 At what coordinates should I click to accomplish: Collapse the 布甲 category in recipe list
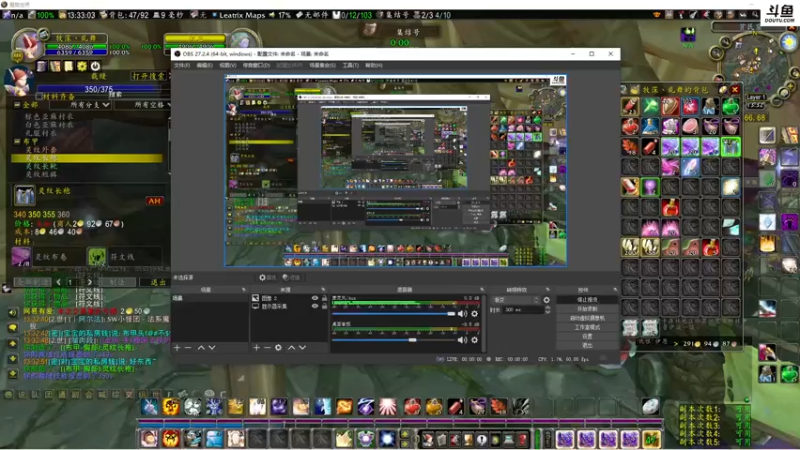click(17, 141)
